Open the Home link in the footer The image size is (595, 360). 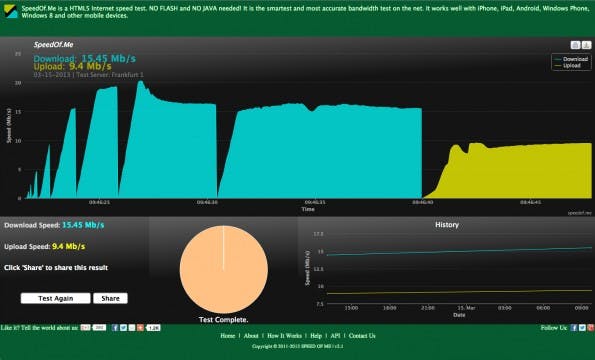click(x=228, y=336)
